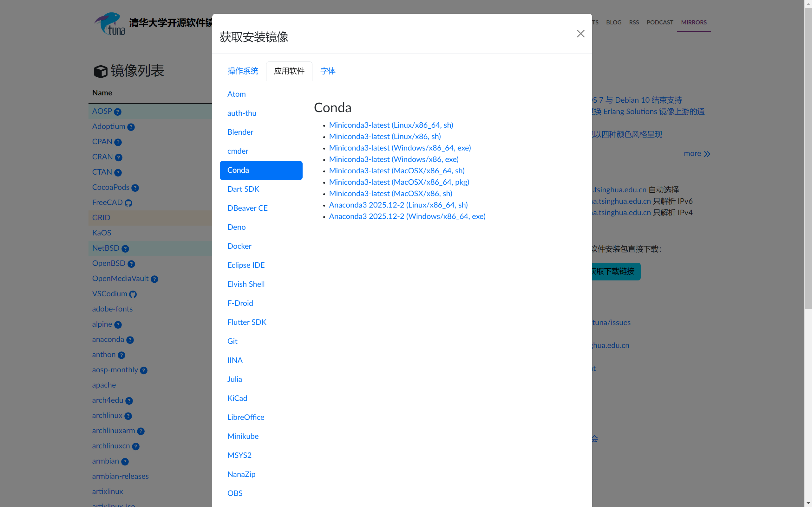
Task: Click the help icon beside CPAN
Action: 118,143
